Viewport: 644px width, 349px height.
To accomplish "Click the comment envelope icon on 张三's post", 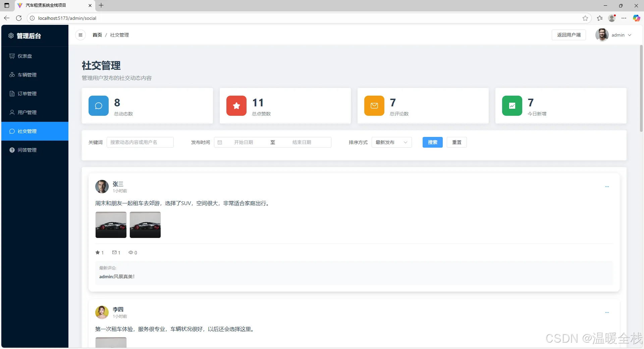I will [114, 252].
